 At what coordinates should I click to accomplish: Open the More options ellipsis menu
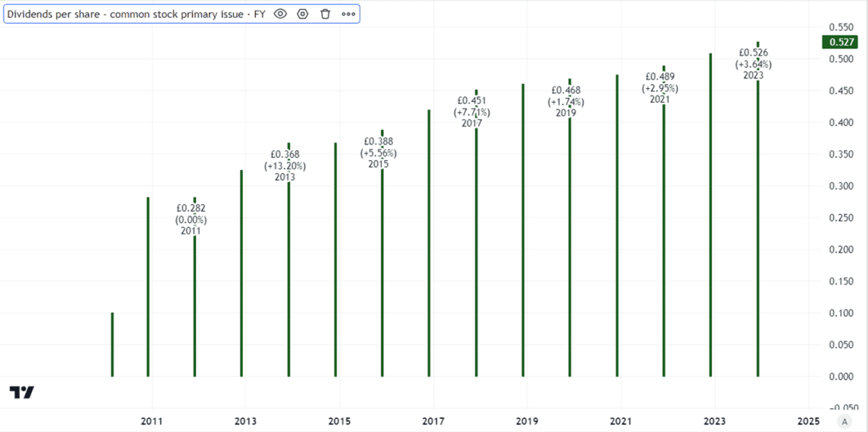coord(348,14)
